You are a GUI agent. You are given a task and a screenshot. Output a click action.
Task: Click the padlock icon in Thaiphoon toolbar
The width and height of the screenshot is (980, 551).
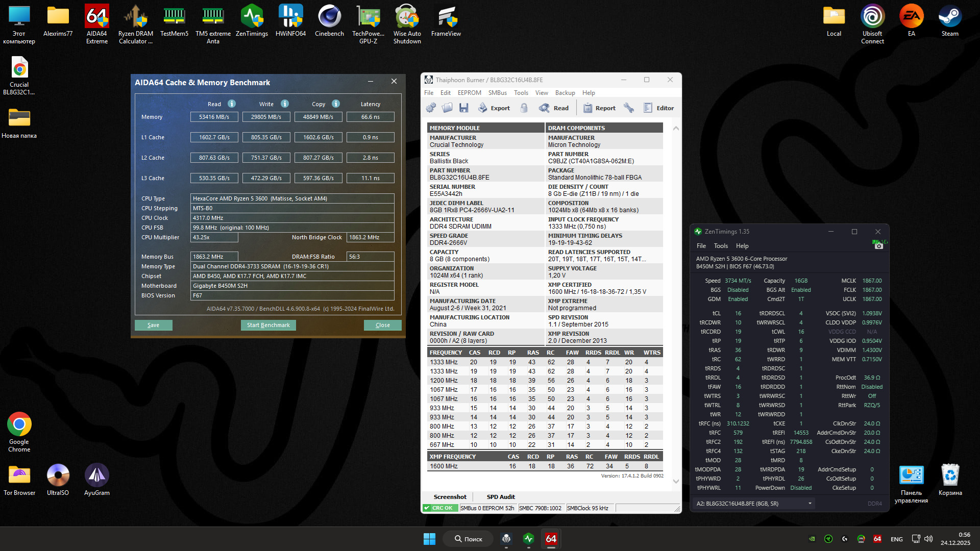[524, 108]
